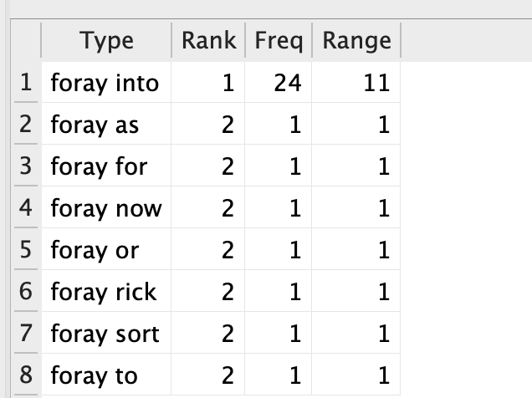Click range value in 'foray to' row
This screenshot has width=532, height=398.
tap(384, 375)
